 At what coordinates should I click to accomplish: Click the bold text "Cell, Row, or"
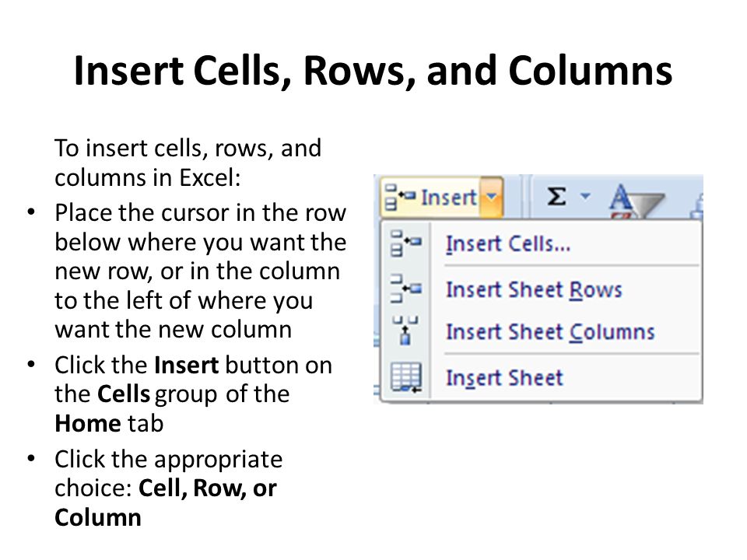207,488
